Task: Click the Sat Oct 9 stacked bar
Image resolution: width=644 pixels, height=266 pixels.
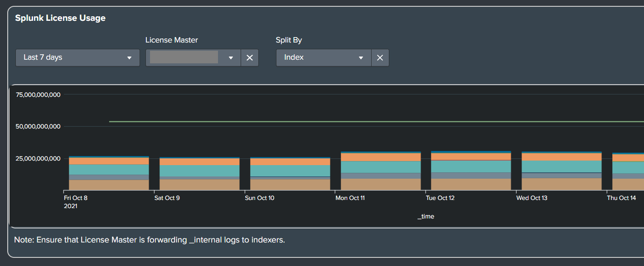Action: [199, 174]
